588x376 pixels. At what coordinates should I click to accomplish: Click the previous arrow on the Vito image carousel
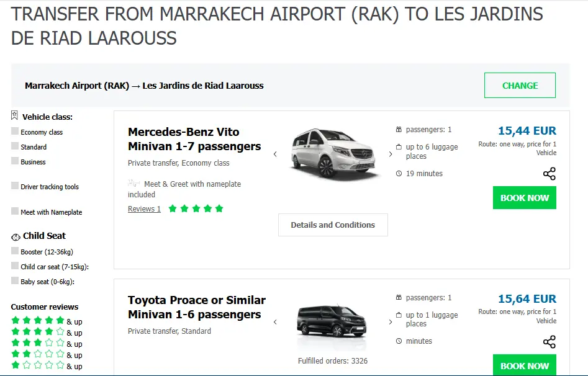275,153
